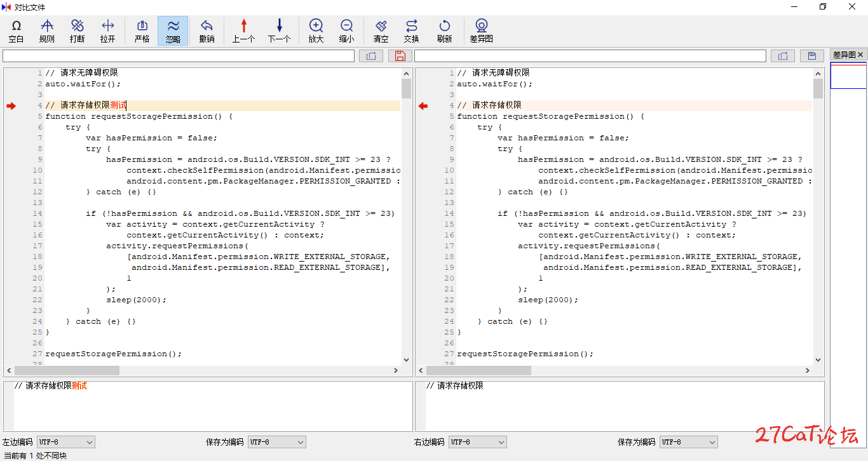Go to next difference with 下一个
This screenshot has height=461, width=868.
click(x=279, y=30)
